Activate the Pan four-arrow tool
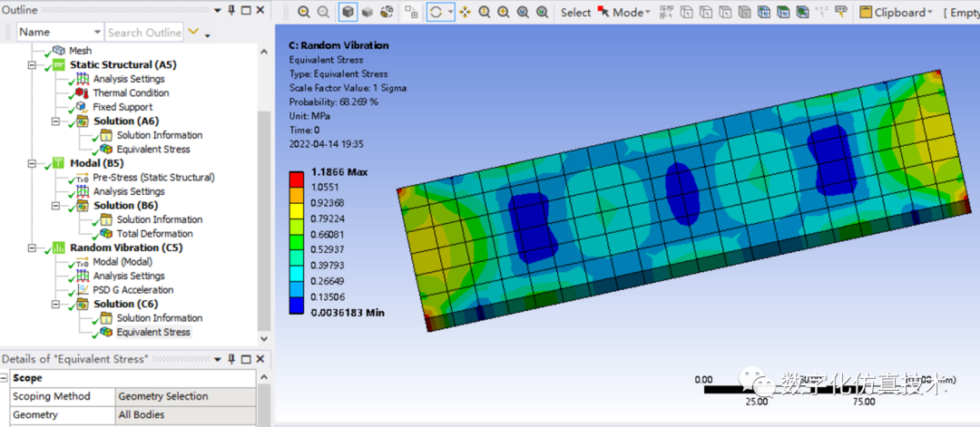 point(465,12)
